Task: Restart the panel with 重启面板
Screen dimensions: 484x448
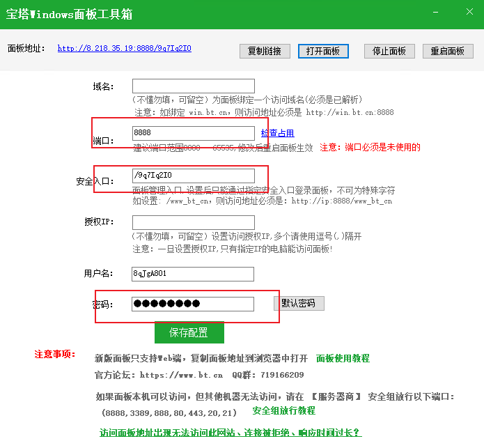Action: coord(448,51)
